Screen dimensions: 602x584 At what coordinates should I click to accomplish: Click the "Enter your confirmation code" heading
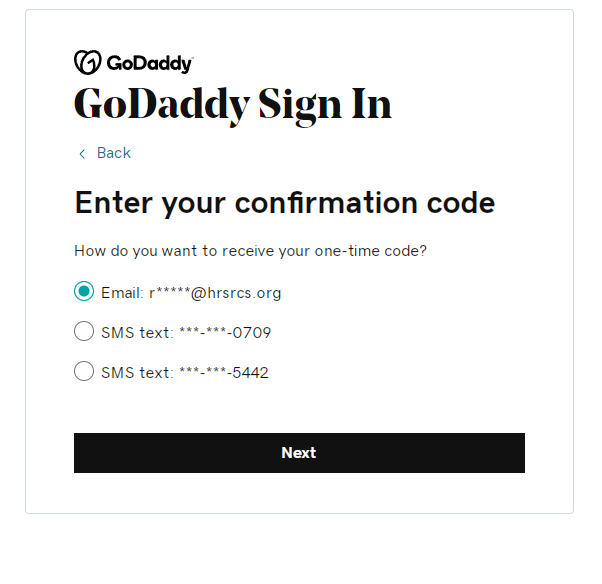[284, 203]
